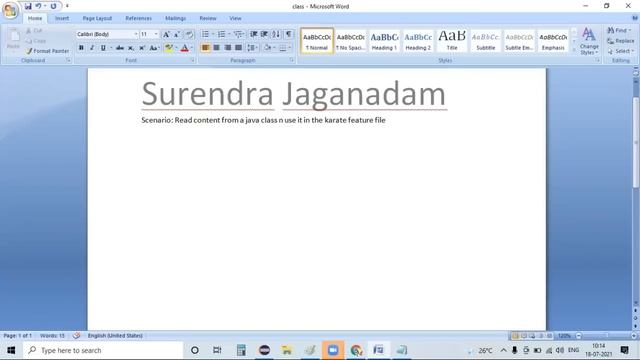Open the Calibri (Body) font name dropdown
640x360 pixels.
(x=136, y=34)
